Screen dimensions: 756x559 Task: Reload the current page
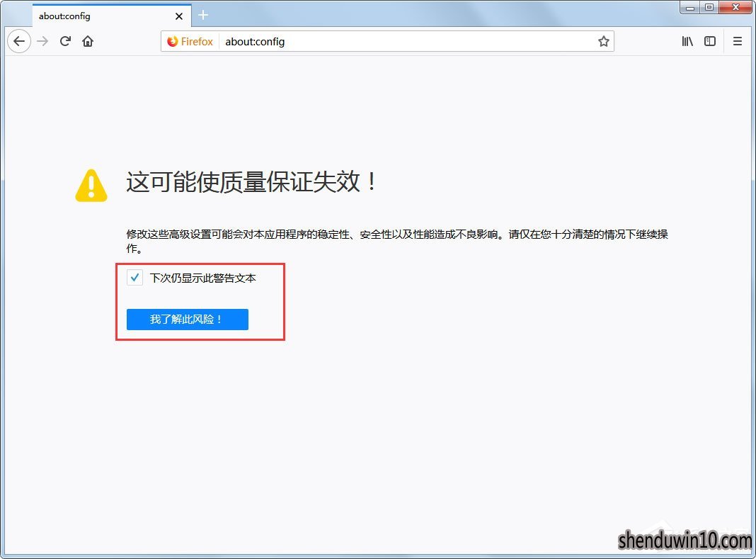(65, 42)
